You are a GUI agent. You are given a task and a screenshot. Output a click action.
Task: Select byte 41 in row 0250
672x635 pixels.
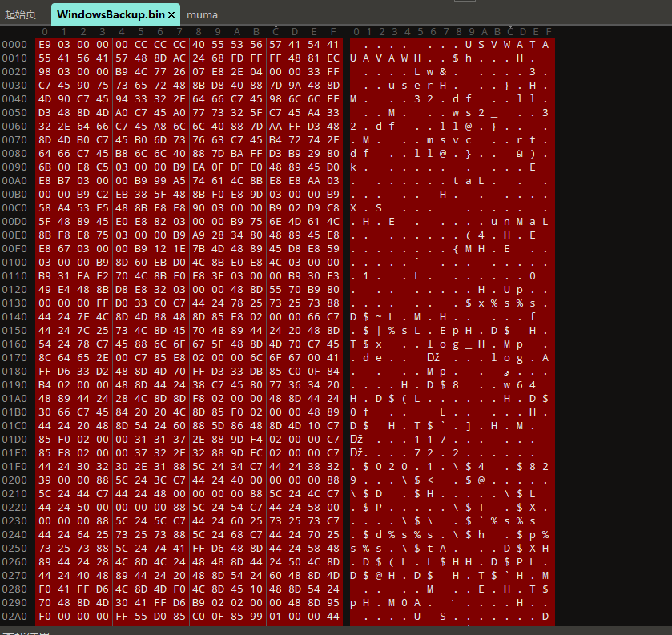click(179, 549)
